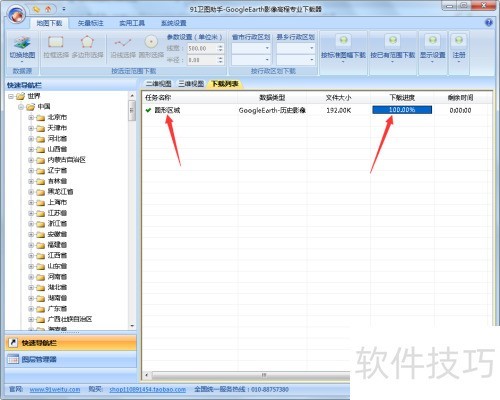
Task: Sort by the 任务名称 column header
Action: click(190, 98)
